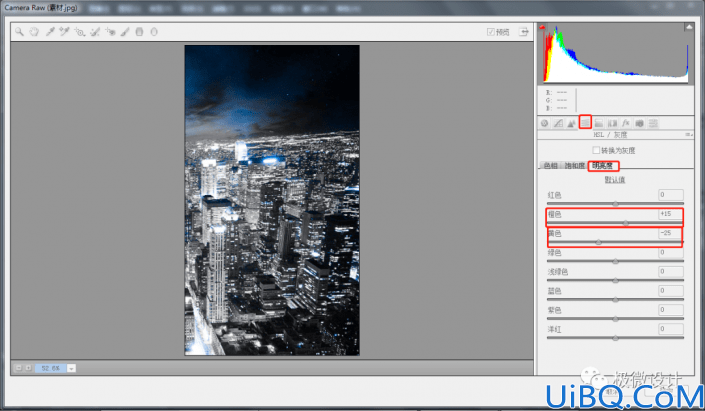Open the Effects fx panel icon
705x411 pixels.
click(x=626, y=123)
